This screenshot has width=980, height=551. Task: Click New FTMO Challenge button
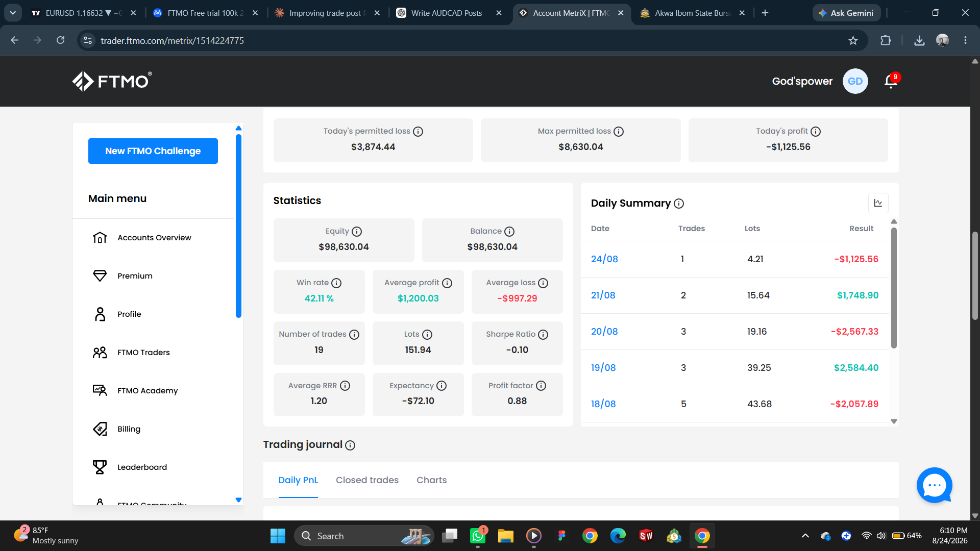tap(153, 151)
